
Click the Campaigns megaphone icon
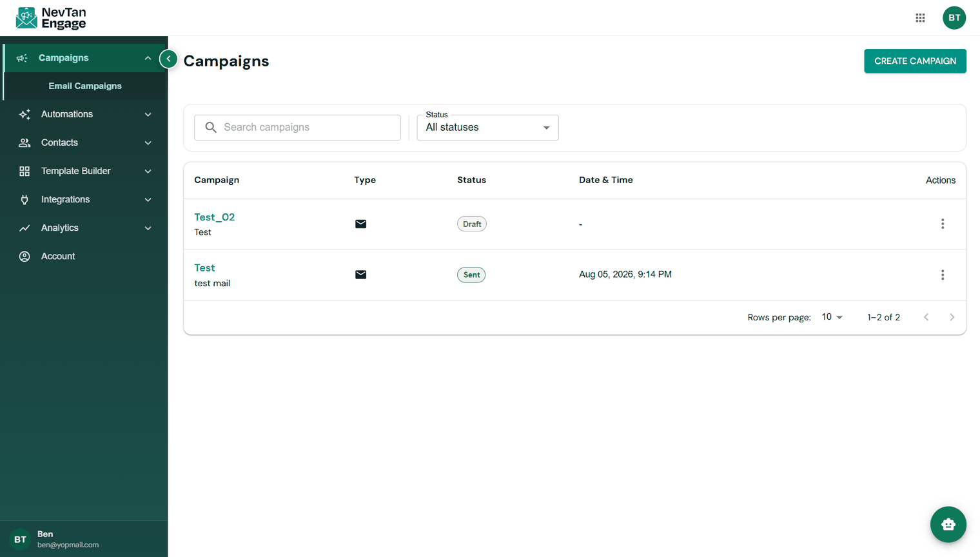coord(22,58)
